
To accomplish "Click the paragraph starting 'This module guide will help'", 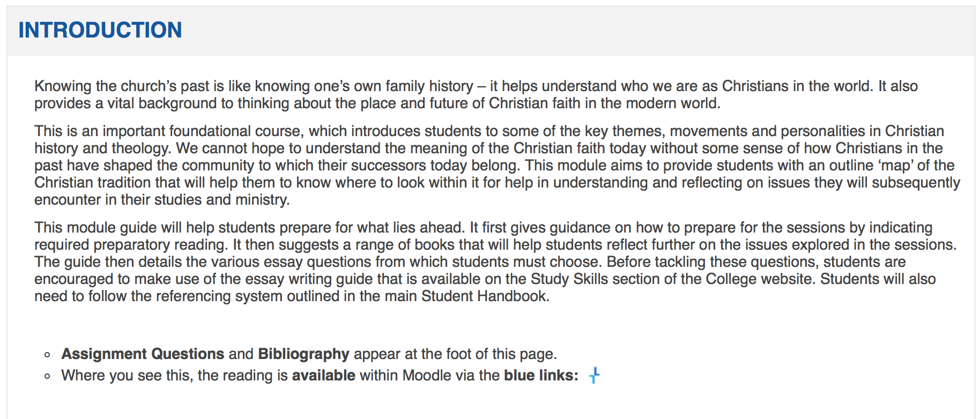I will coord(495,261).
